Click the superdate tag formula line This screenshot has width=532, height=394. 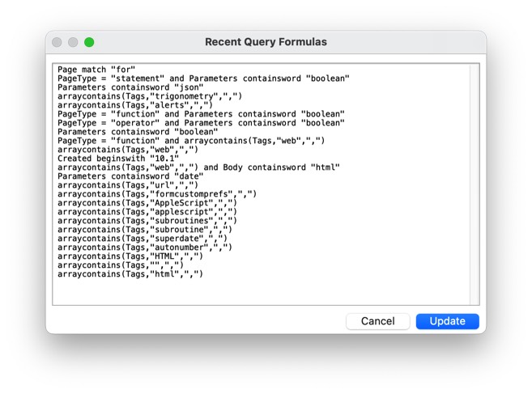143,239
